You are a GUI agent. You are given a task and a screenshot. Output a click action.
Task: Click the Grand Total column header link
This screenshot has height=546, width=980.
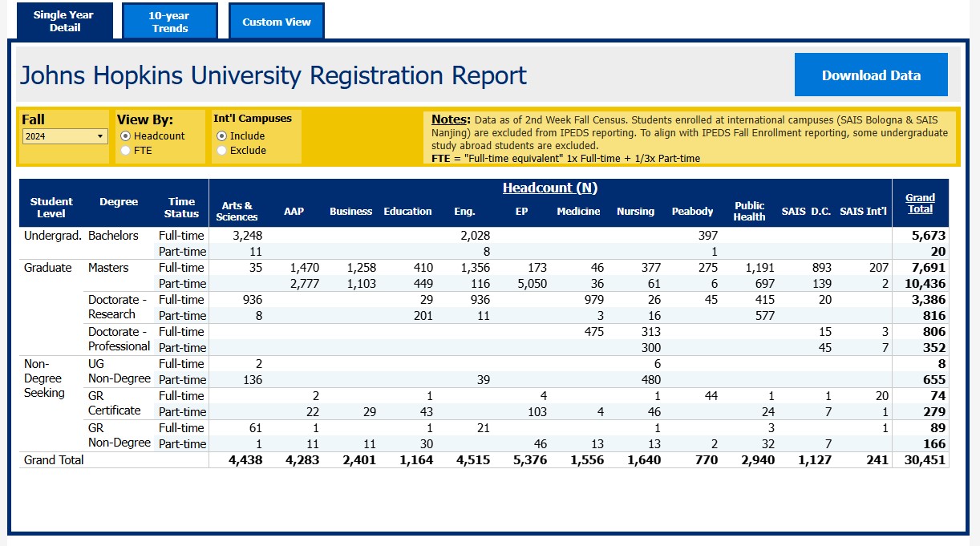920,203
